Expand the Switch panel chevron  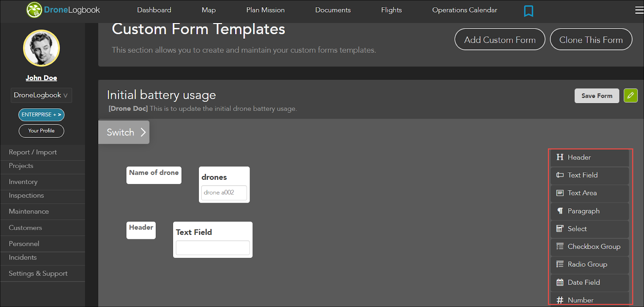143,132
